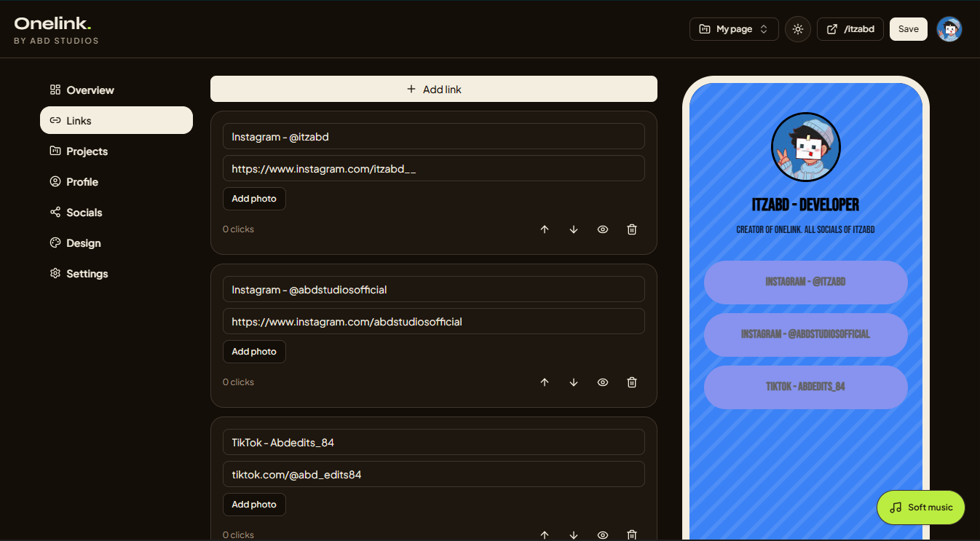Screen dimensions: 980x541
Task: Edit title field Instagram - @itzabd
Action: (434, 136)
